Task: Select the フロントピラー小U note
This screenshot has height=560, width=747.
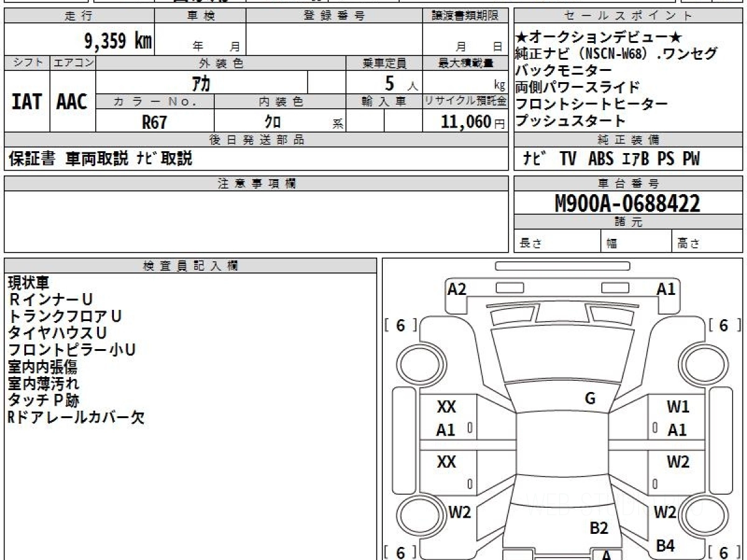Action: [72, 350]
